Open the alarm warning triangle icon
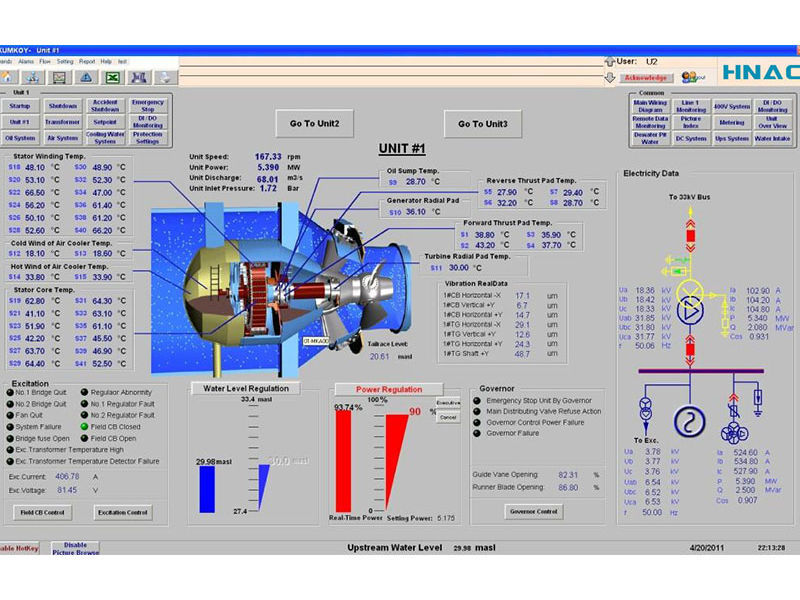Image resolution: width=800 pixels, height=600 pixels. (86, 77)
